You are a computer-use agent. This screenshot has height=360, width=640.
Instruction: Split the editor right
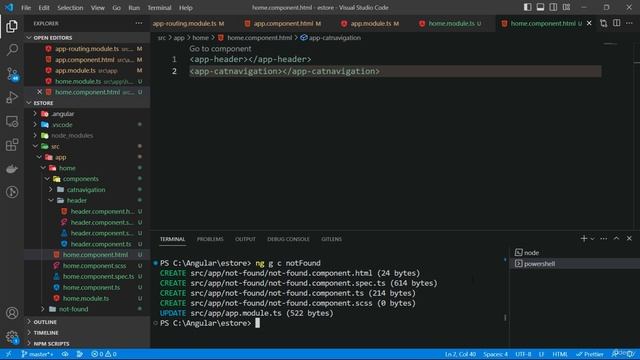616,24
